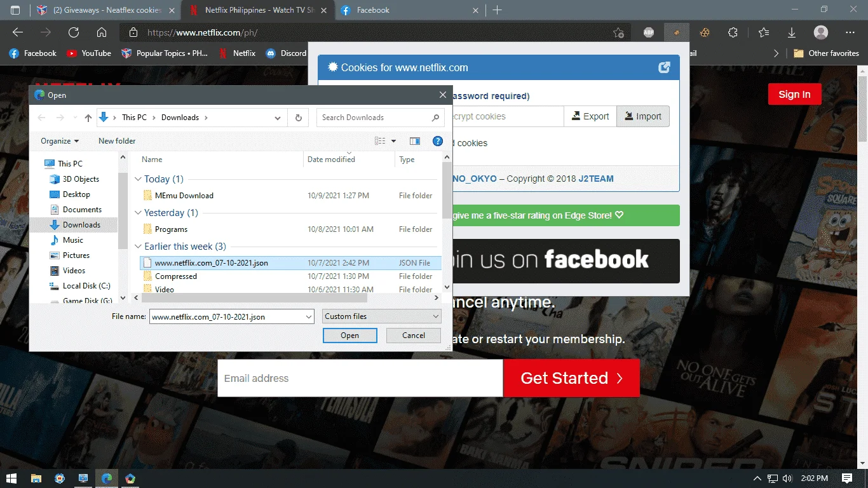Reload the Netflix page
This screenshot has width=868, height=488.
[x=74, y=33]
